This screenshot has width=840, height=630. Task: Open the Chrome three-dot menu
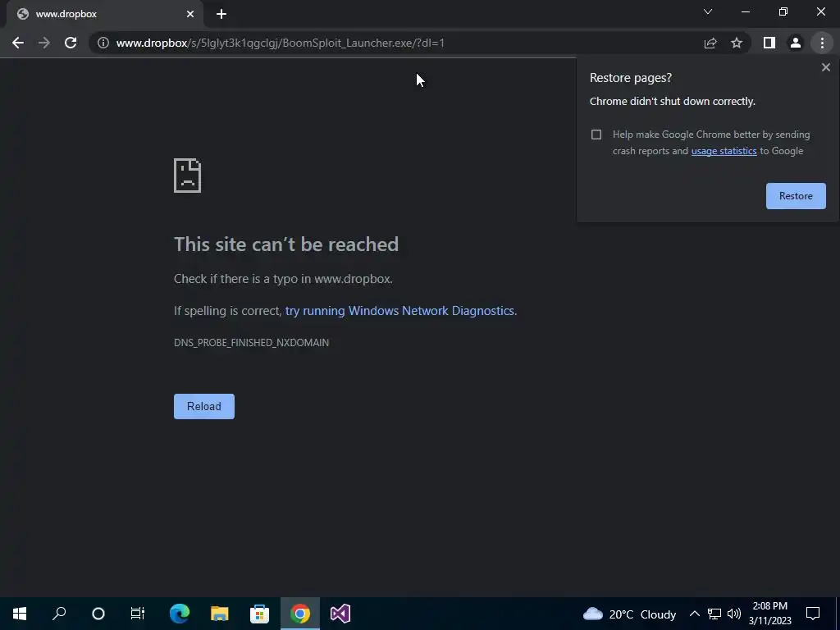[x=822, y=43]
